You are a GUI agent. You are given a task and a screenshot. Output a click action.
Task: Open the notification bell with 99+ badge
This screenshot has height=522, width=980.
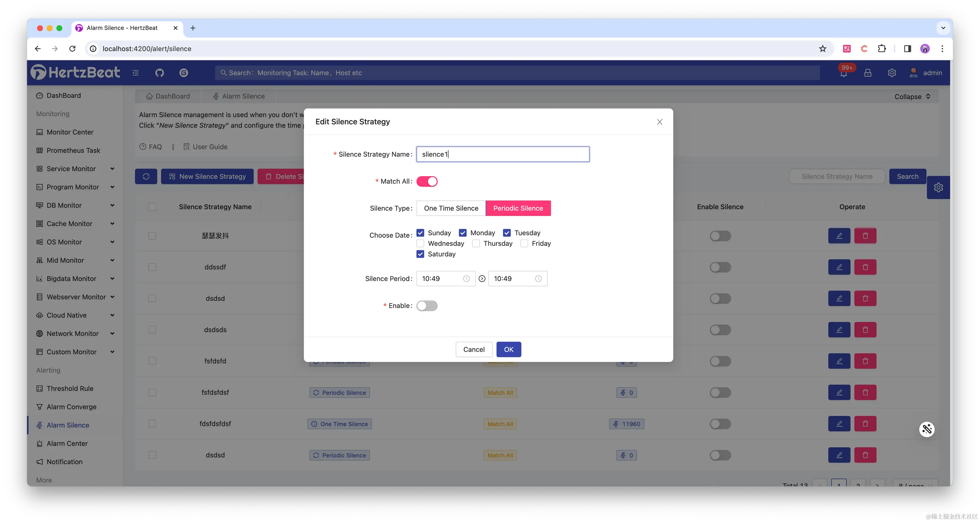click(844, 73)
